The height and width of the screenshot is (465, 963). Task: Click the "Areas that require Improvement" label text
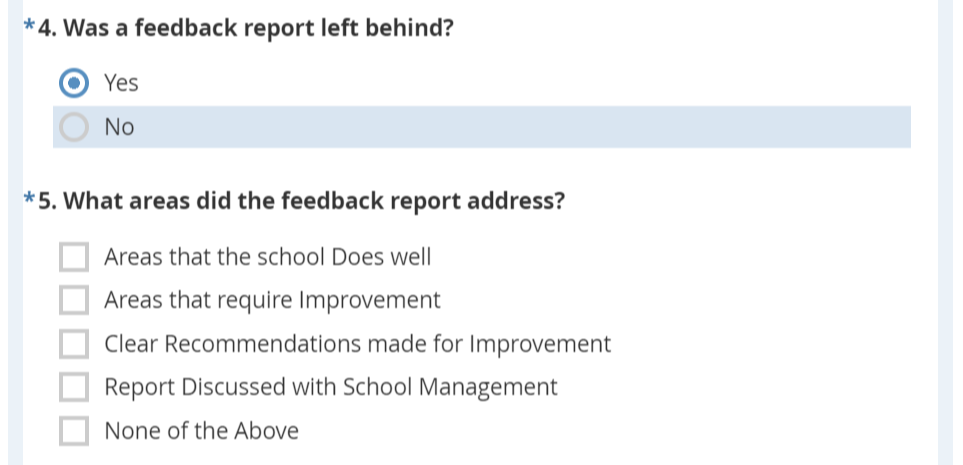click(x=272, y=301)
